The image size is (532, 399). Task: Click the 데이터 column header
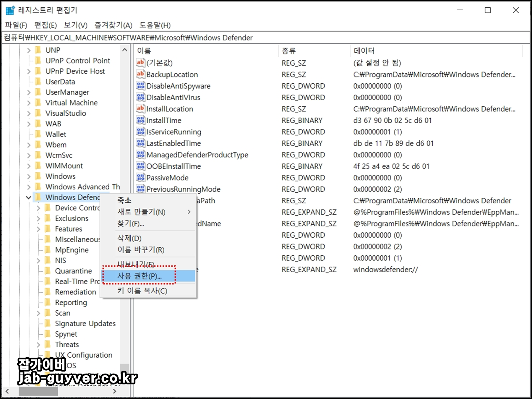pos(436,51)
